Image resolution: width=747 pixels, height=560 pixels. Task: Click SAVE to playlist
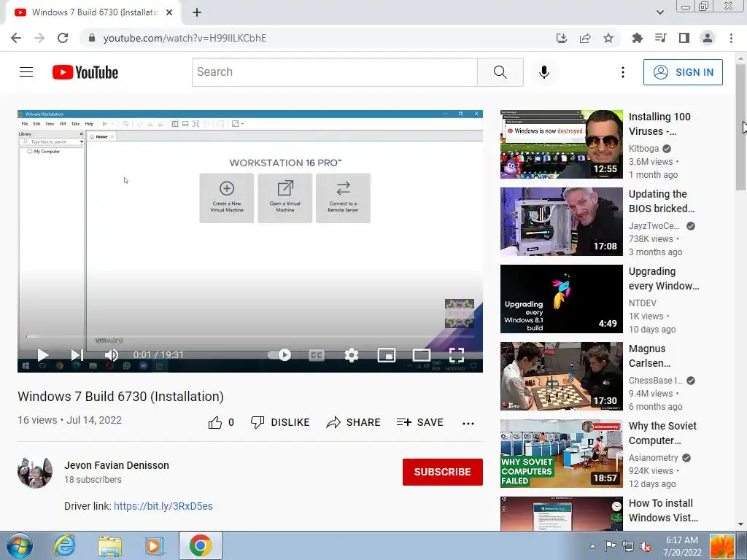coord(419,422)
